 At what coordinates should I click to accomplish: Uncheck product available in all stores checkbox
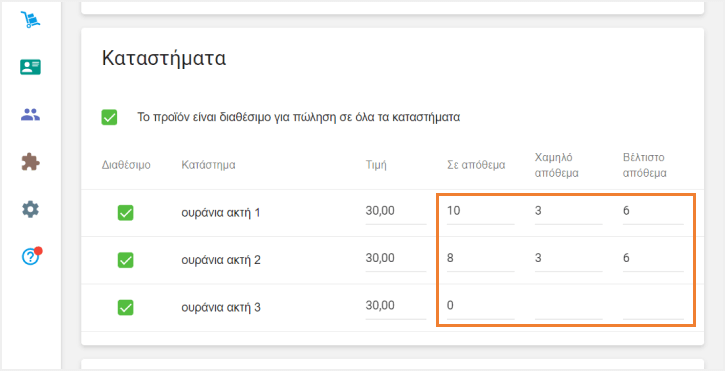pos(109,117)
